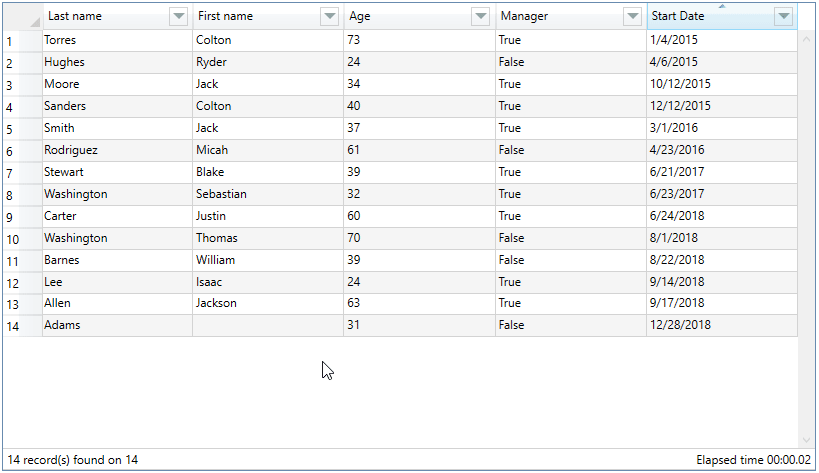Open the Start Date filter dropdown

coord(783,16)
